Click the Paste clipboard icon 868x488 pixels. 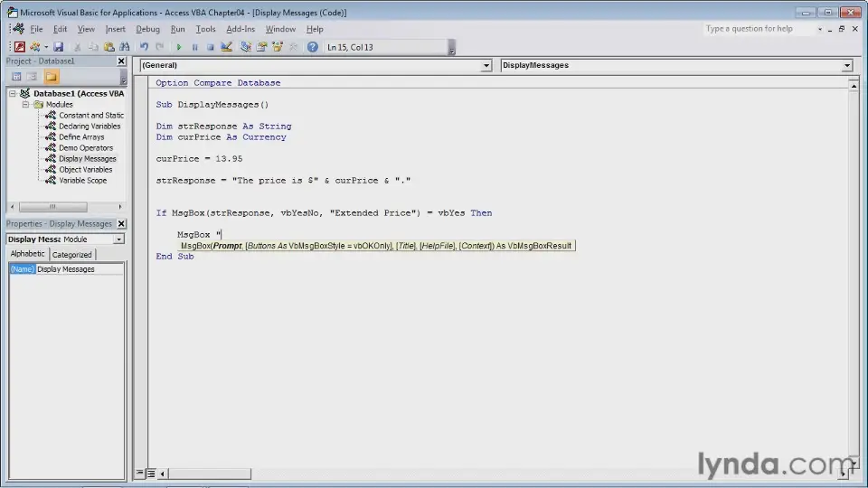pos(109,47)
